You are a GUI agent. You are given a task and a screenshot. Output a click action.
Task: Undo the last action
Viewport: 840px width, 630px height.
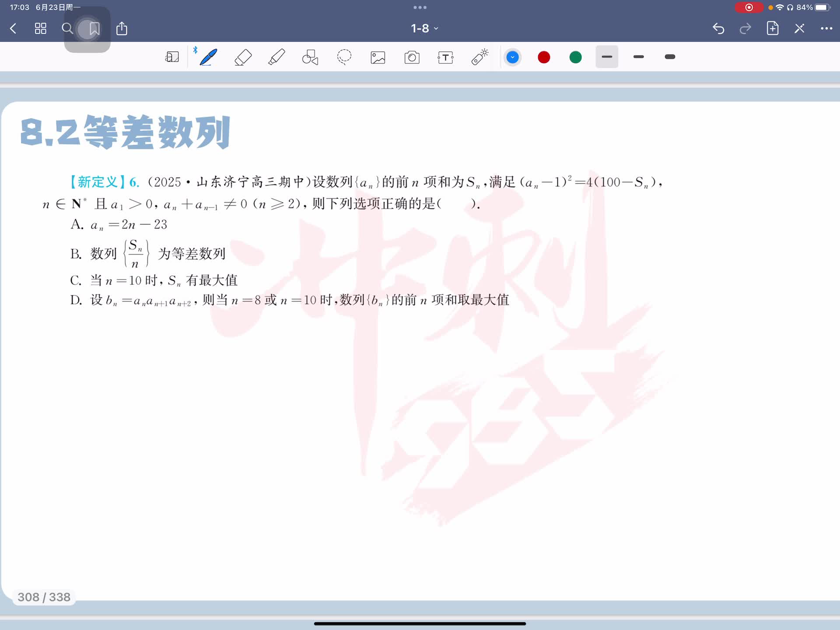point(718,29)
